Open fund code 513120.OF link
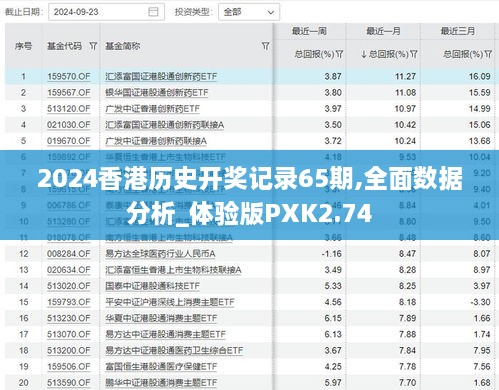This screenshot has height=390, width=499. [69, 109]
